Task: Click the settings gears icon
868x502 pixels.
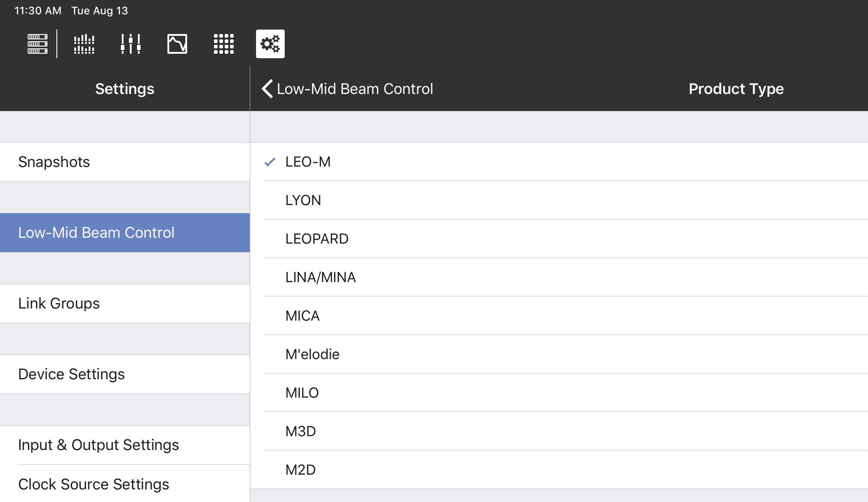Action: (x=270, y=44)
